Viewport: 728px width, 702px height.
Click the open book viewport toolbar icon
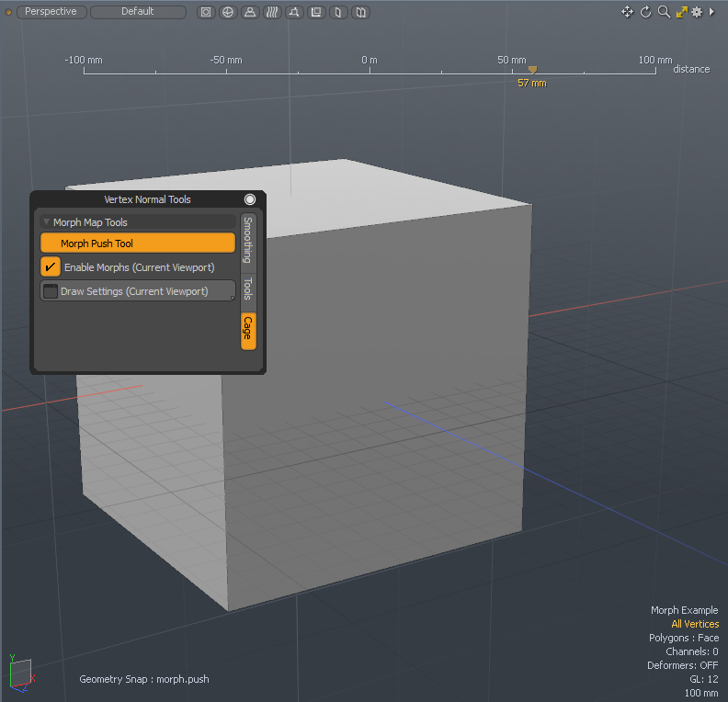(361, 12)
